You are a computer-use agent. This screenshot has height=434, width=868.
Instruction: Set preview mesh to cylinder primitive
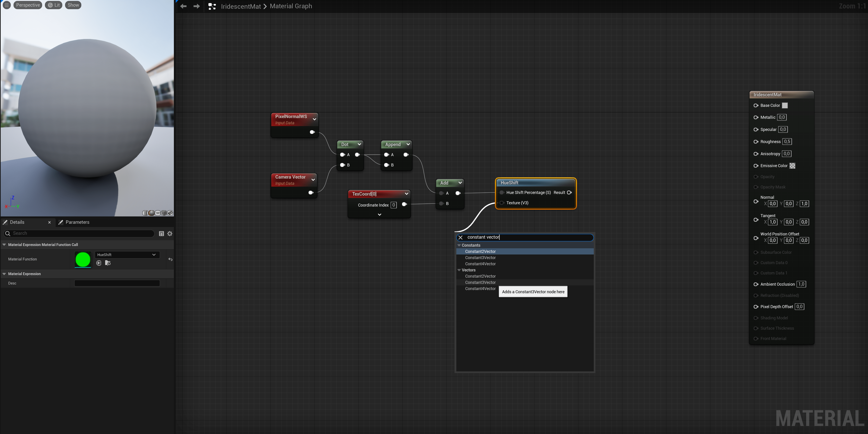(x=145, y=213)
